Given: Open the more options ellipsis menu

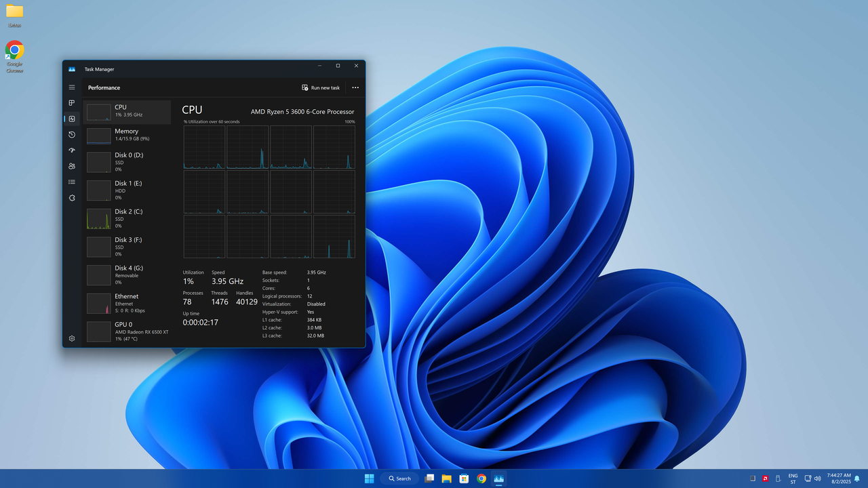Looking at the screenshot, I should click(x=355, y=87).
